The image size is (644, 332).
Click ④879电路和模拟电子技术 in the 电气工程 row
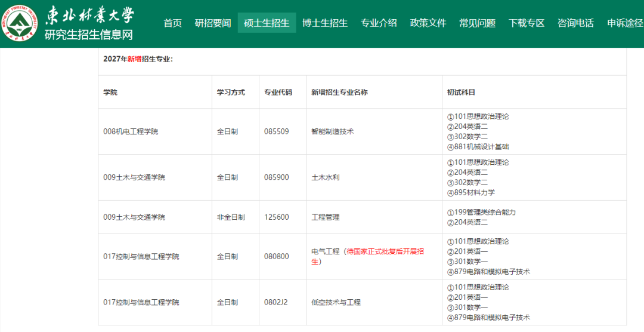point(489,272)
